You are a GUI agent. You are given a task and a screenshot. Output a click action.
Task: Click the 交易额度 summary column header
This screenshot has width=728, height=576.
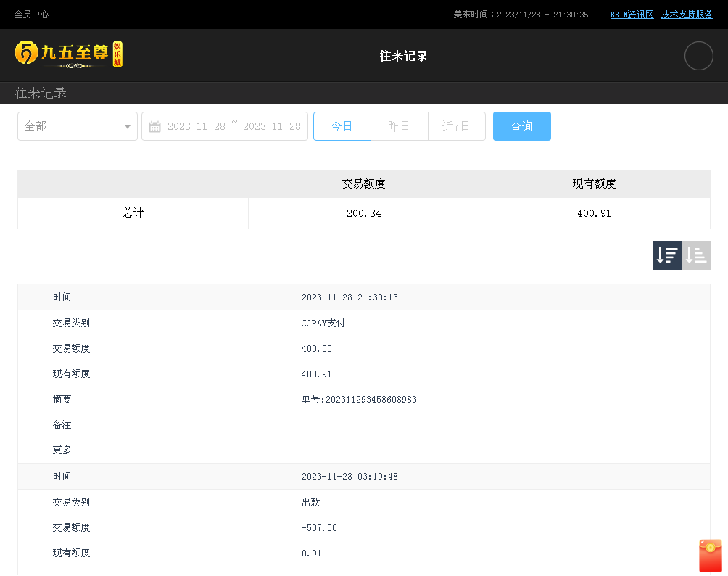point(363,184)
